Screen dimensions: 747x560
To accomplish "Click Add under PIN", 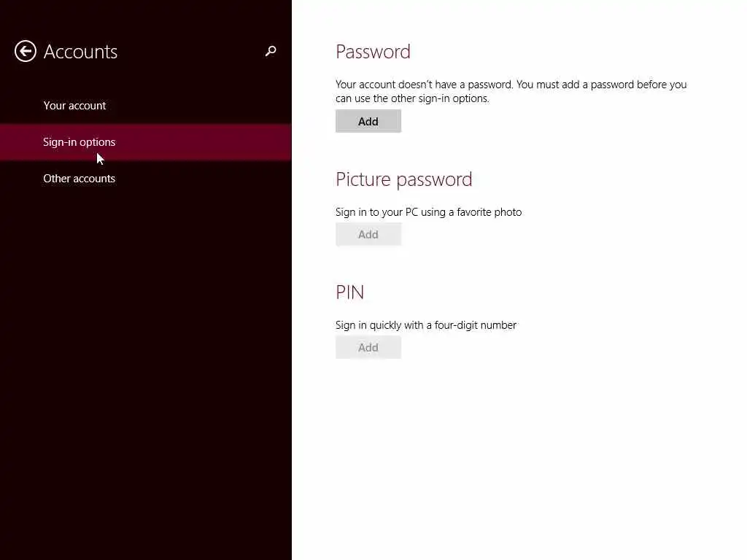I will tap(368, 347).
